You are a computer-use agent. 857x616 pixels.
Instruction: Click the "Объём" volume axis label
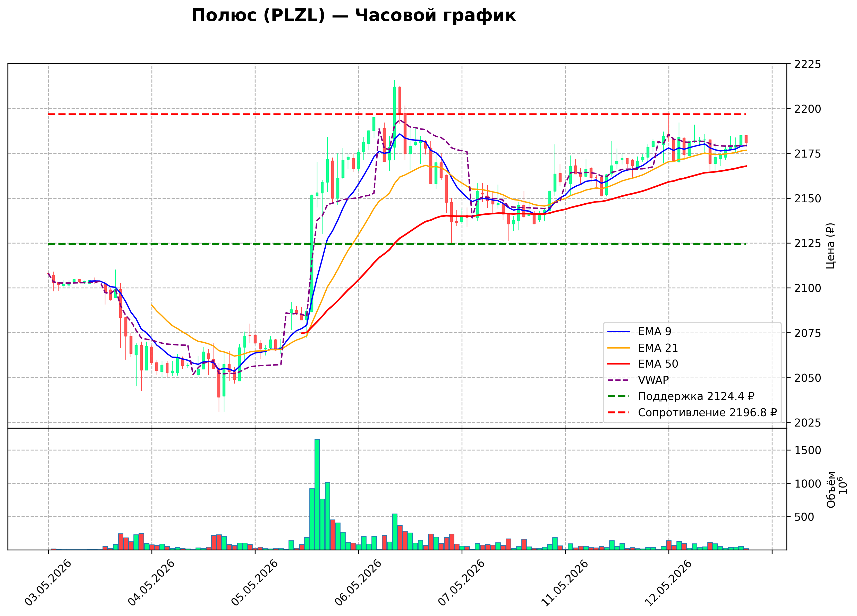pyautogui.click(x=831, y=489)
